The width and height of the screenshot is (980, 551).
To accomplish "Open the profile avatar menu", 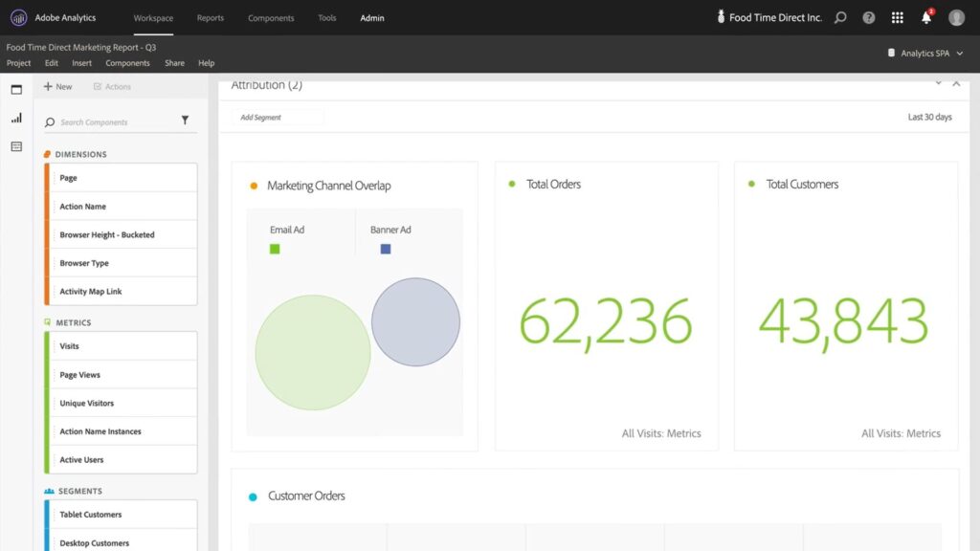I will coord(956,16).
